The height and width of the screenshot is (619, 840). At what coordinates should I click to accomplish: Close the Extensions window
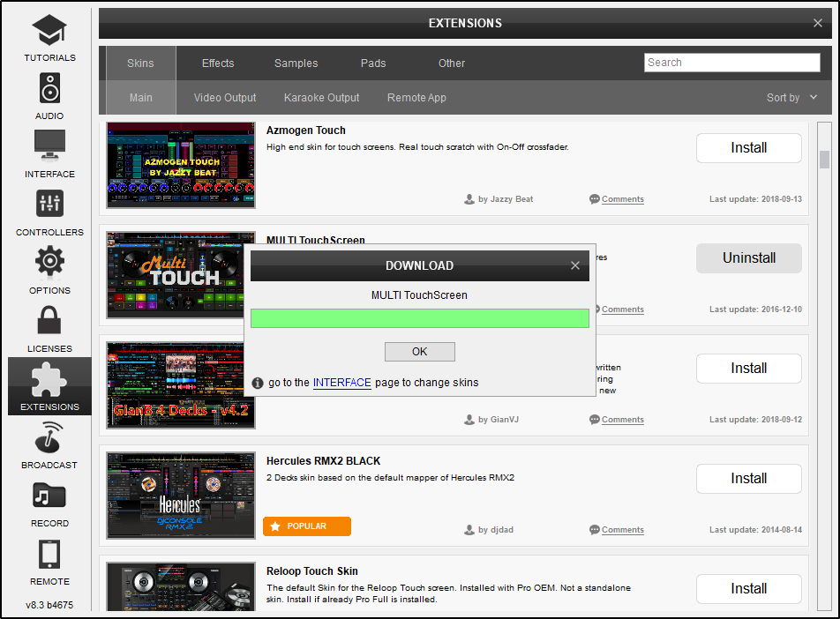pos(817,23)
